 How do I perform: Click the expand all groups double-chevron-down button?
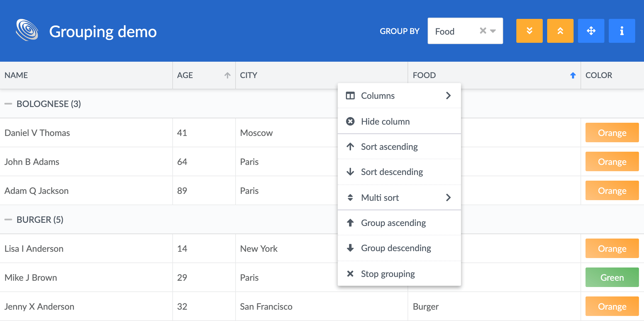point(529,31)
